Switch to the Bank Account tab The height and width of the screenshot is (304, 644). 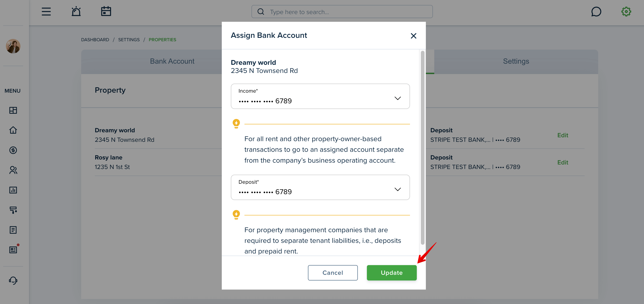coord(172,61)
